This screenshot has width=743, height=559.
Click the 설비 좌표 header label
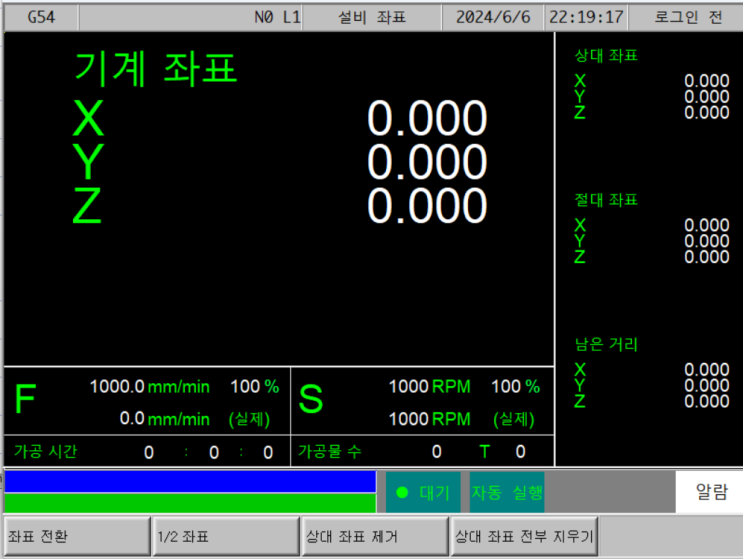372,18
